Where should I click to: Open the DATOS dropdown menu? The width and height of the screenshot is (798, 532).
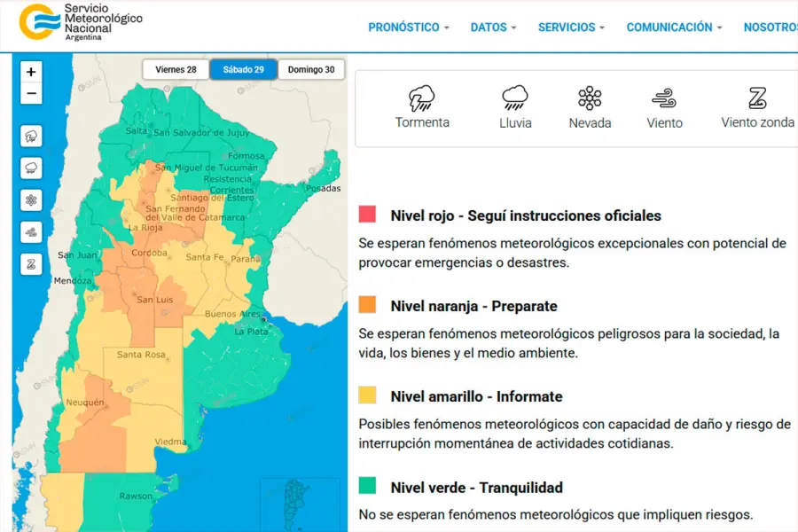tap(493, 27)
